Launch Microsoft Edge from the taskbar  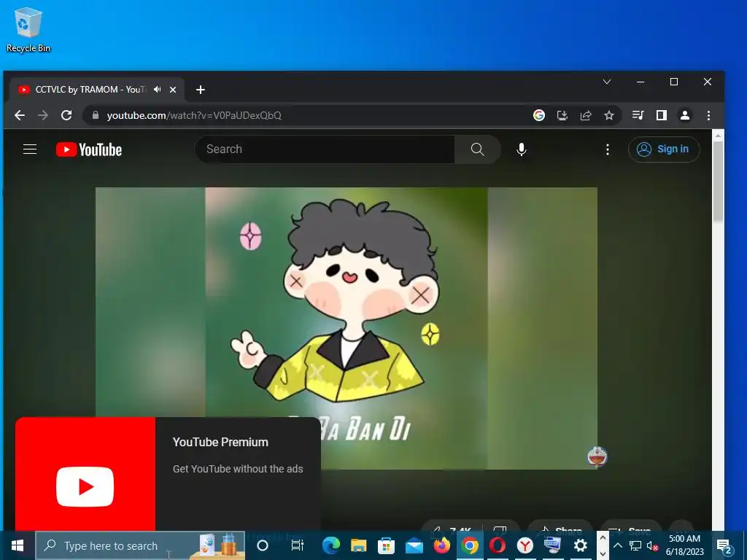330,545
